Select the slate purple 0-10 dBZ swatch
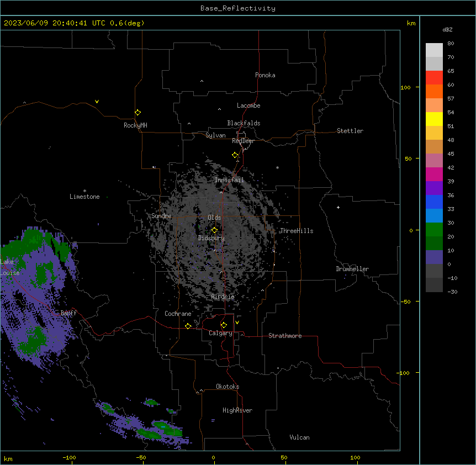The height and width of the screenshot is (465, 476). [x=434, y=257]
